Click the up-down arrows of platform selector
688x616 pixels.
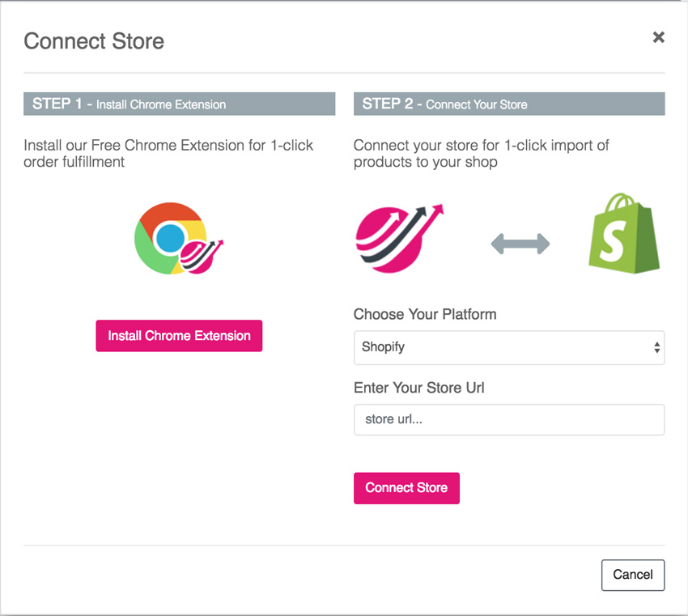[x=656, y=347]
